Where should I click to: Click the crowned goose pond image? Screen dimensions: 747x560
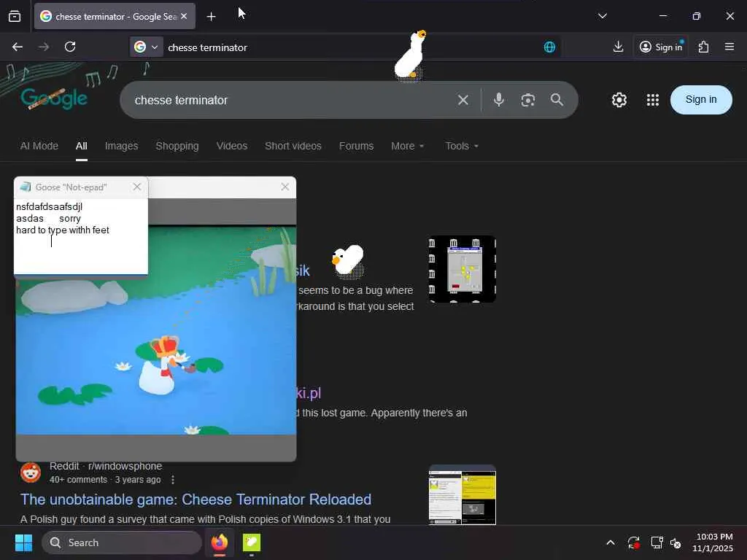click(156, 330)
